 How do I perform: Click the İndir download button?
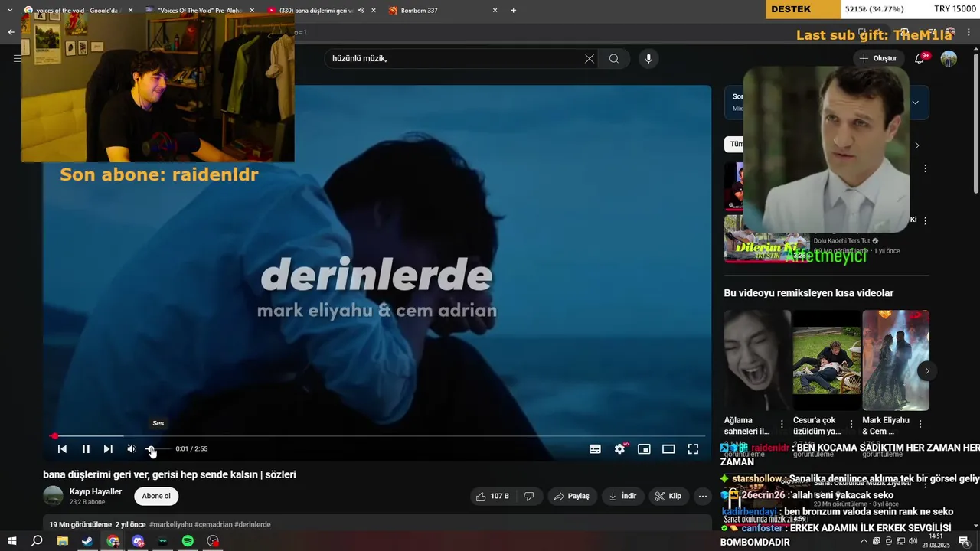622,496
